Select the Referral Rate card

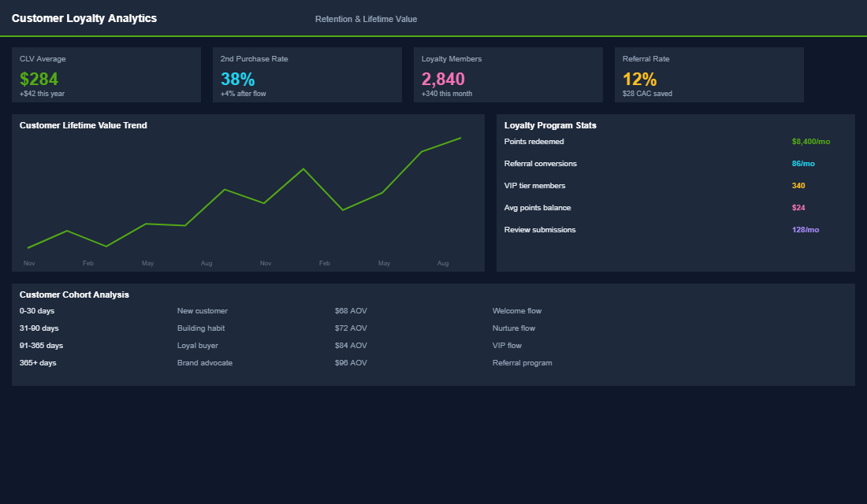709,75
